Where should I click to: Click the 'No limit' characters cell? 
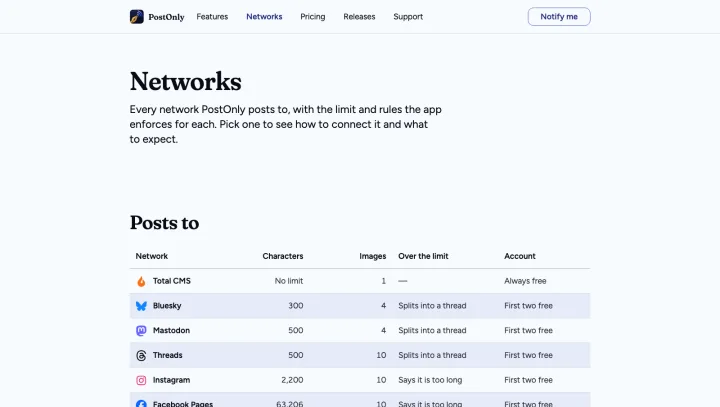[289, 281]
